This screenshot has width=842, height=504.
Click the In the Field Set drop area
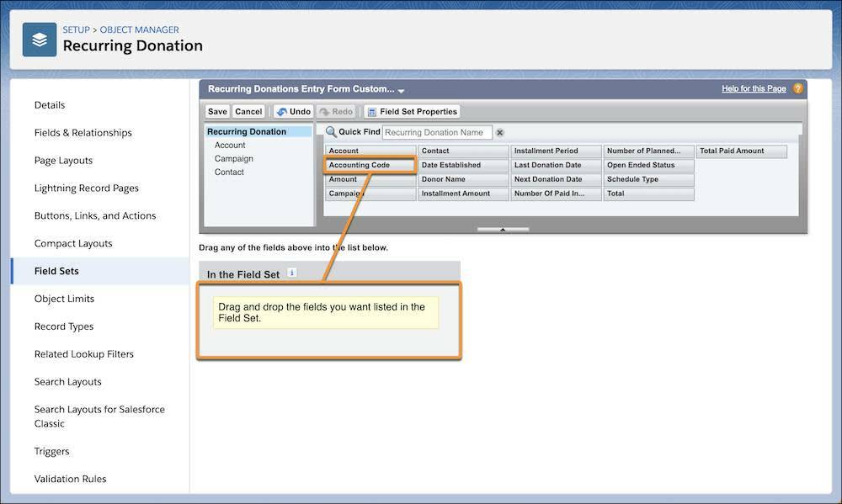[x=329, y=321]
